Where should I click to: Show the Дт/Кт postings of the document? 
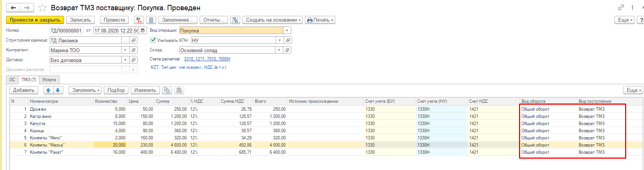coord(139,20)
